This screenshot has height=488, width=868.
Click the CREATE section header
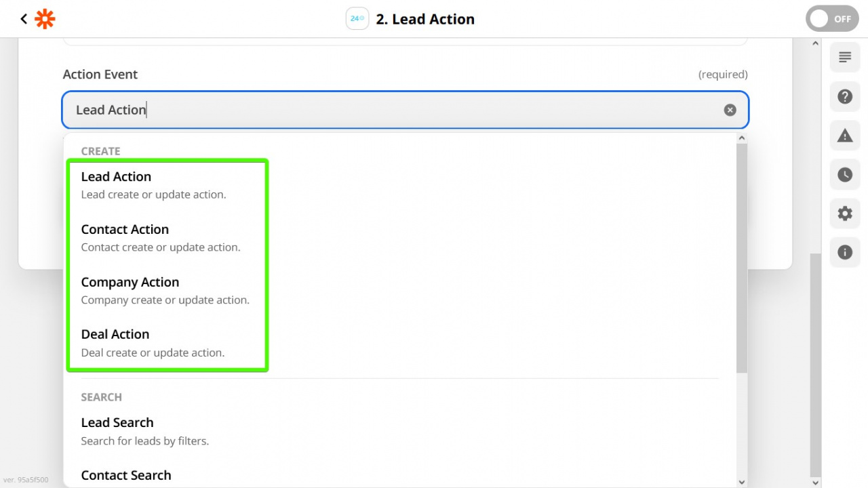pos(100,151)
